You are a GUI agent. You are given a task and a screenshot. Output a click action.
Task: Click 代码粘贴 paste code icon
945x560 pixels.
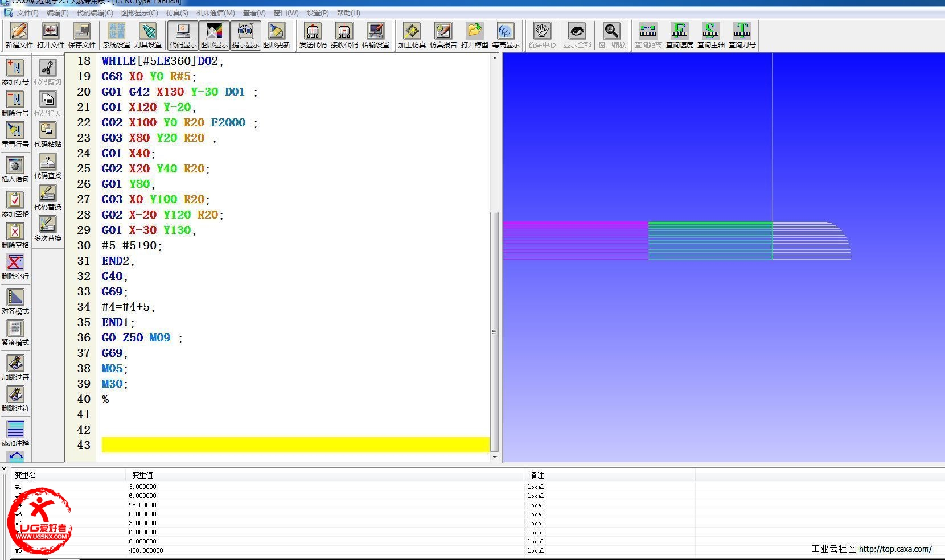pyautogui.click(x=48, y=135)
